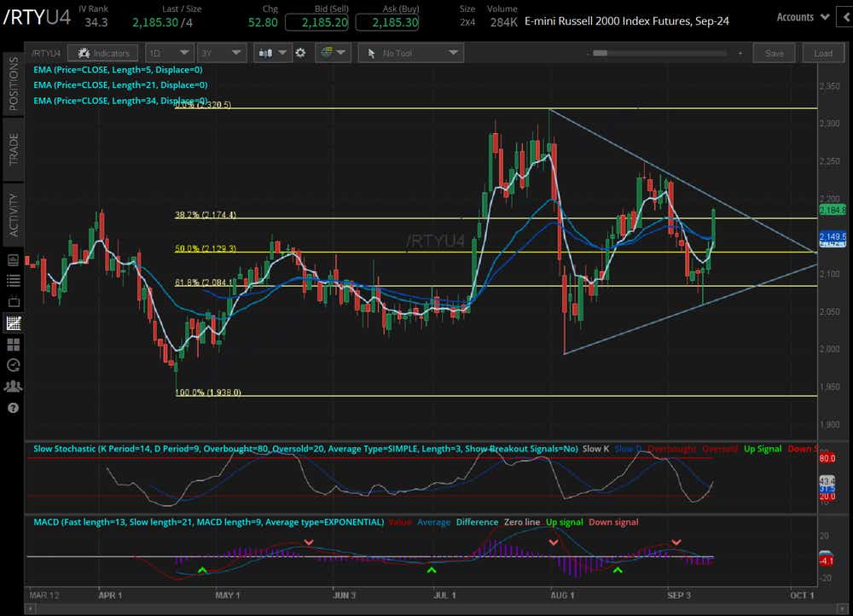The height and width of the screenshot is (616, 853).
Task: Click the green up-signal arrow near Jul 1
Action: coord(432,570)
